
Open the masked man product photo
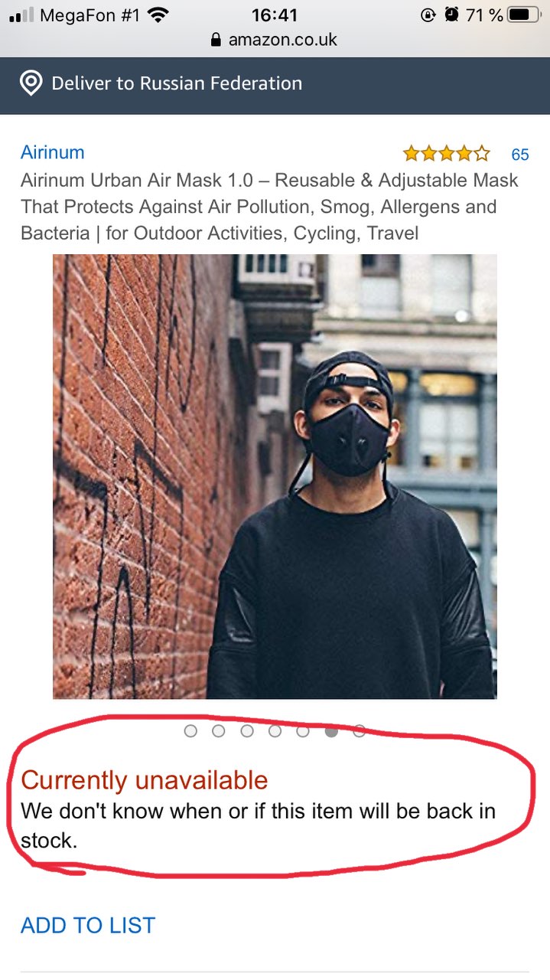tap(275, 476)
